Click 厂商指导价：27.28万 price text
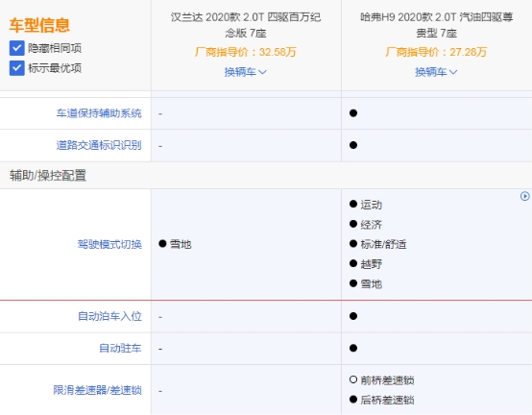 [x=436, y=52]
